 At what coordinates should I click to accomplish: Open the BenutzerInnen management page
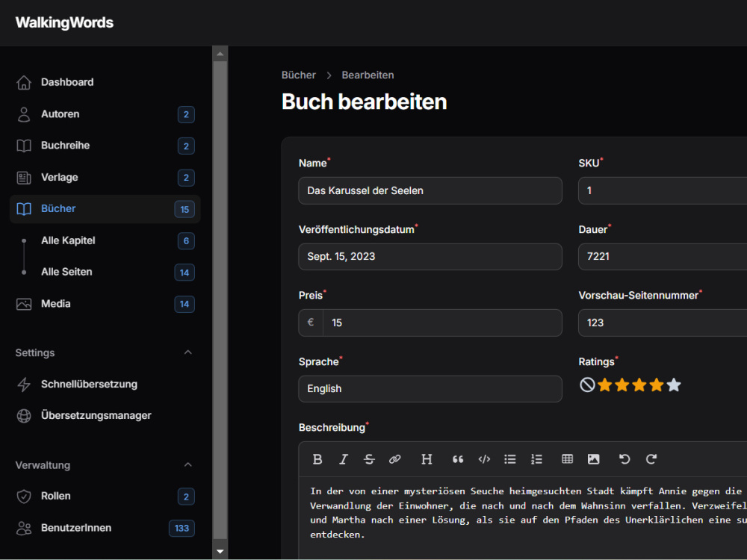(x=105, y=528)
